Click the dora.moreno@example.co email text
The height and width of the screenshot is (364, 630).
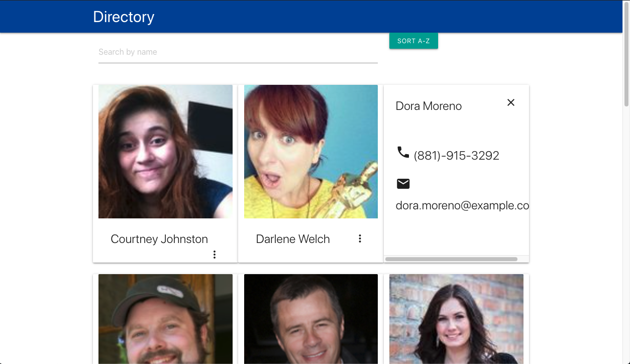point(462,205)
